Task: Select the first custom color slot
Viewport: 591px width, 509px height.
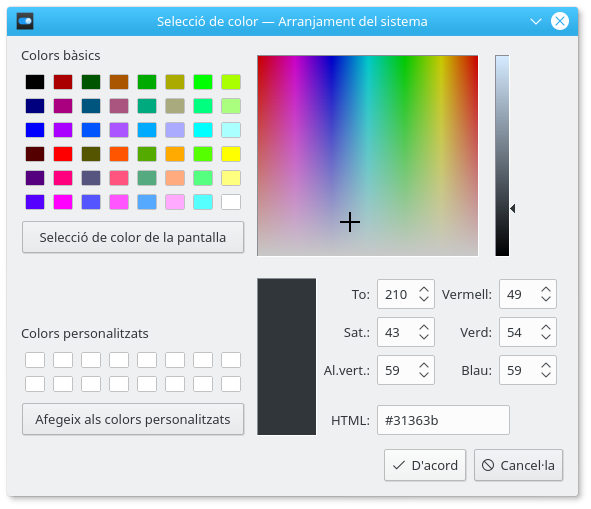Action: pyautogui.click(x=35, y=360)
